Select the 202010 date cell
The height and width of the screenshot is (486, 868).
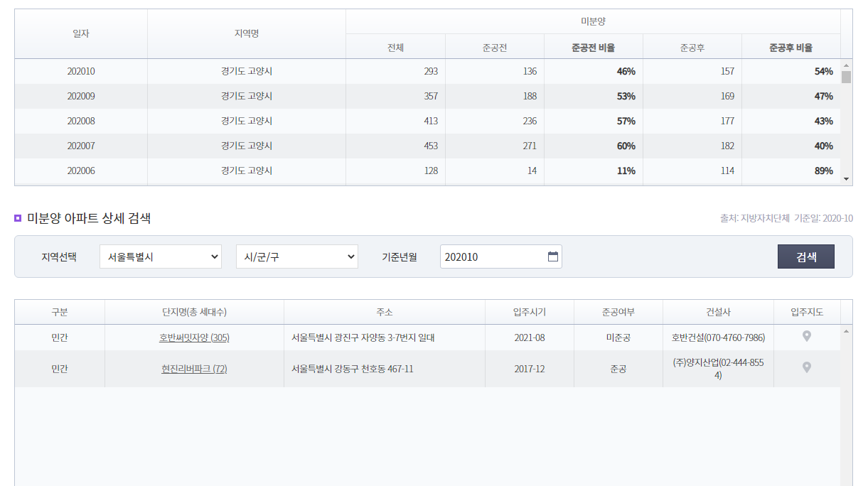pos(81,71)
